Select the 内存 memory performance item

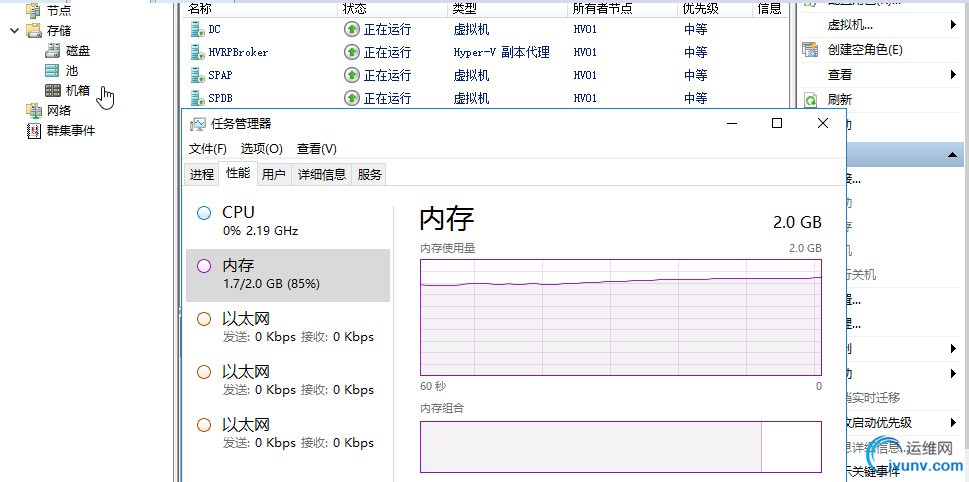(x=288, y=275)
